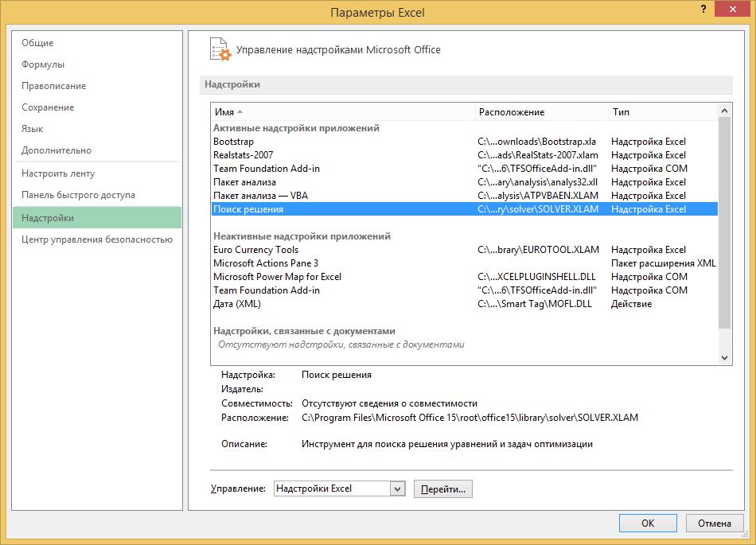Click the MOFL.DLL location cell
756x545 pixels.
534,304
